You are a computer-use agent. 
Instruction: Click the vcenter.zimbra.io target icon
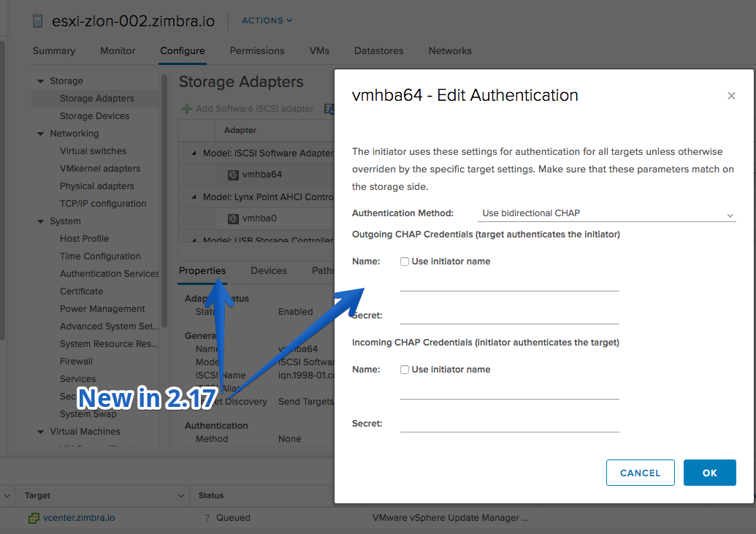coord(34,518)
